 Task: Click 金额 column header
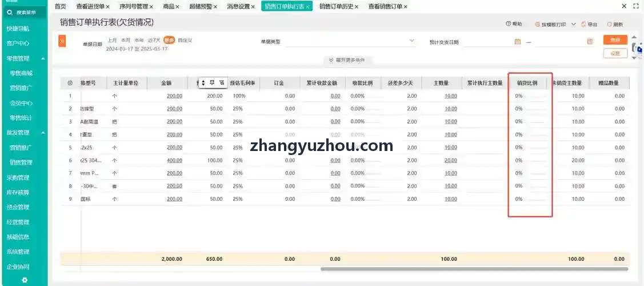pyautogui.click(x=167, y=83)
